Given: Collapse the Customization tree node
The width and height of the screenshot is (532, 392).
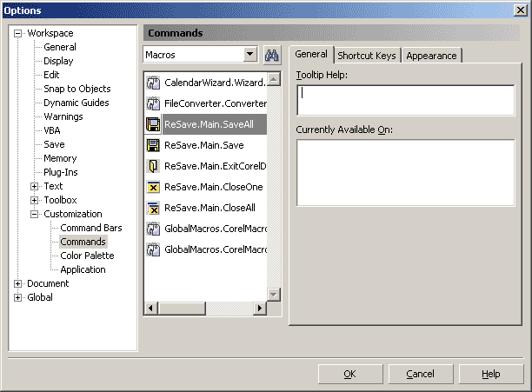Looking at the screenshot, I should pyautogui.click(x=34, y=214).
